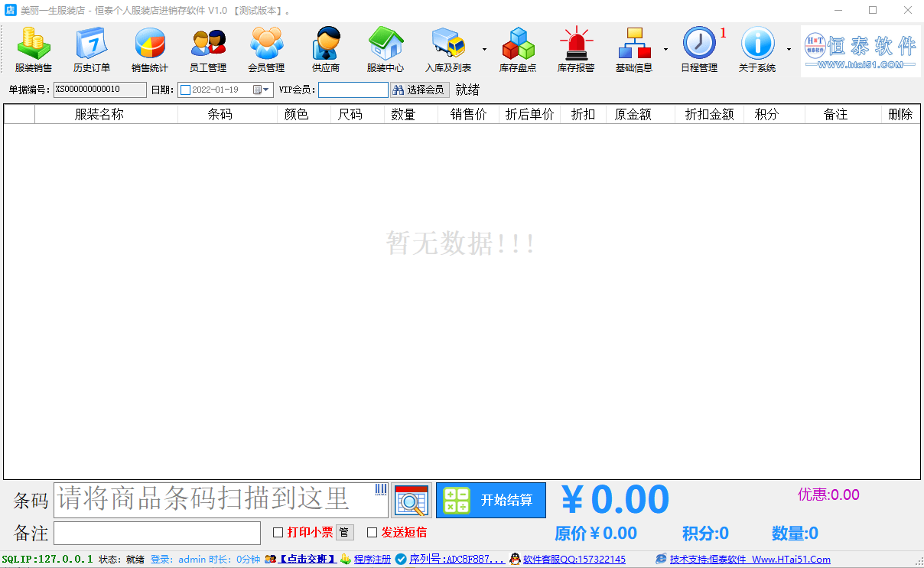The image size is (924, 568).
Task: Click the 折后单价 column header
Action: point(530,114)
